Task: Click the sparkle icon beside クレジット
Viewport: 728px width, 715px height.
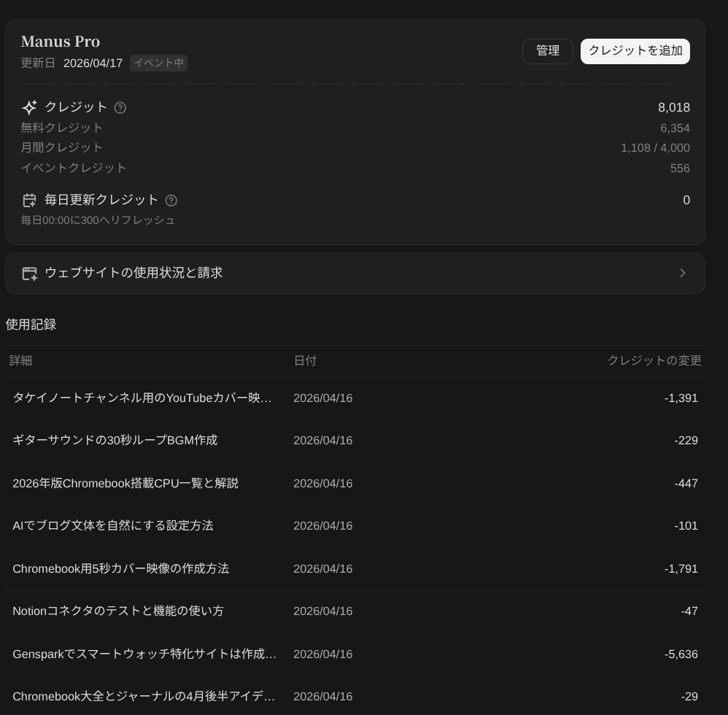Action: pyautogui.click(x=29, y=107)
